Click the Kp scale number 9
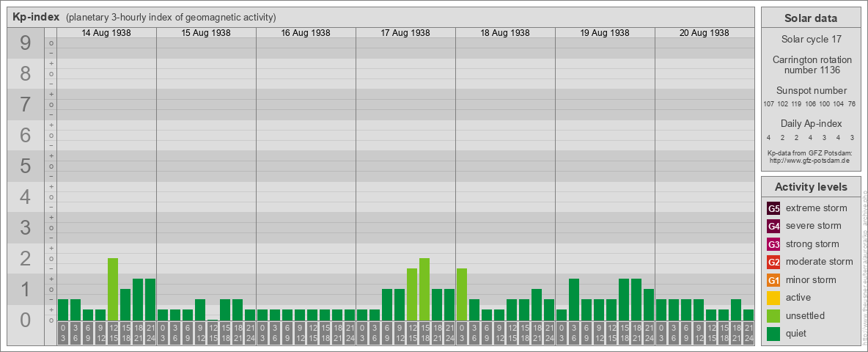The height and width of the screenshot is (352, 868). point(26,43)
